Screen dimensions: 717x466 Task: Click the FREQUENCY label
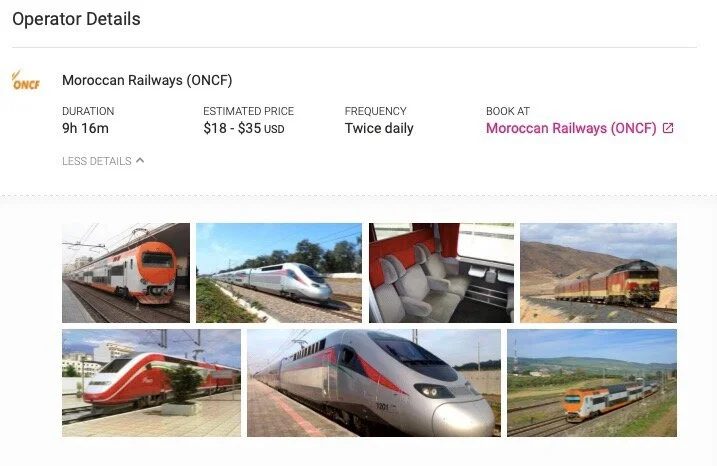pos(375,111)
